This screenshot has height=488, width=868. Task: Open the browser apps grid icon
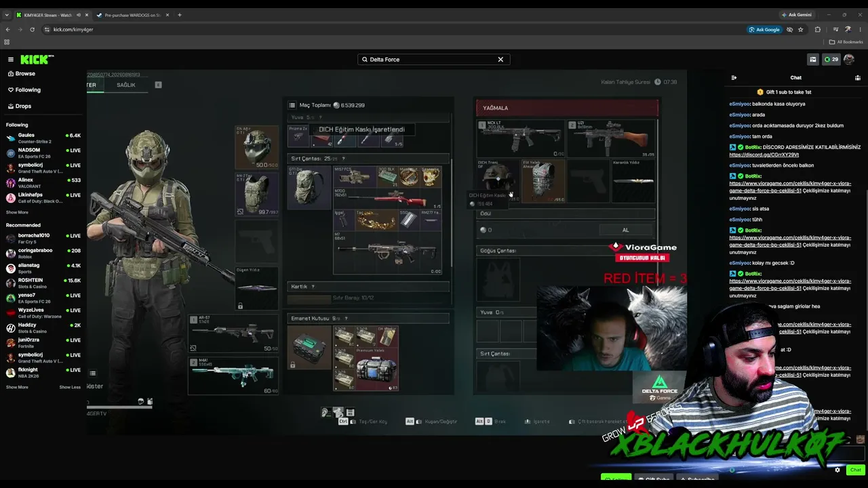pyautogui.click(x=7, y=42)
